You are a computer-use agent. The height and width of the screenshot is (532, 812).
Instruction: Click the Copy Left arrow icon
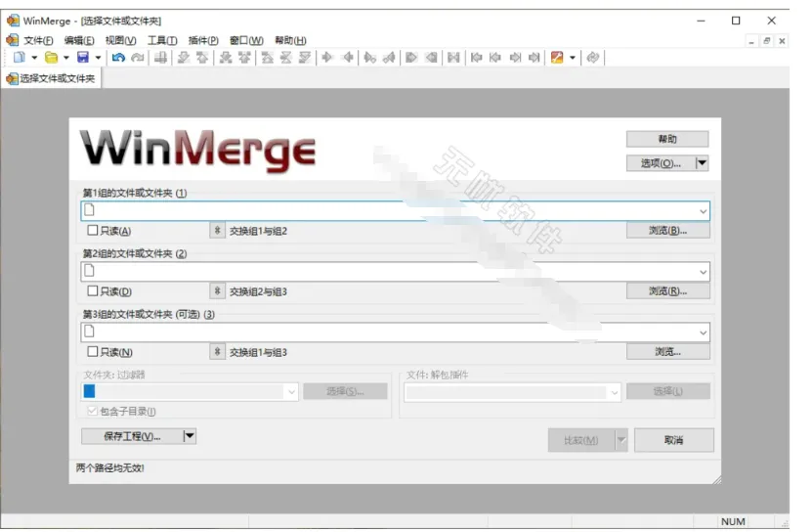point(348,57)
